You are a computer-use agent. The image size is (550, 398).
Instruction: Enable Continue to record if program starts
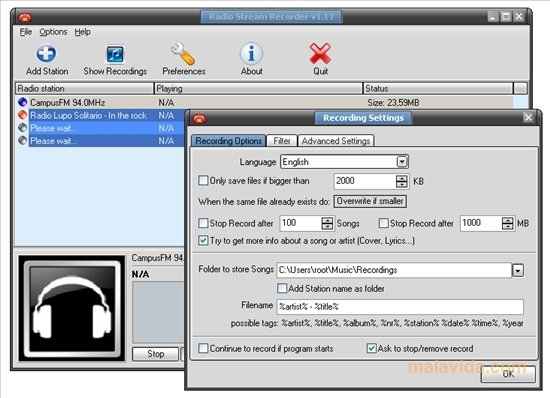pos(203,348)
